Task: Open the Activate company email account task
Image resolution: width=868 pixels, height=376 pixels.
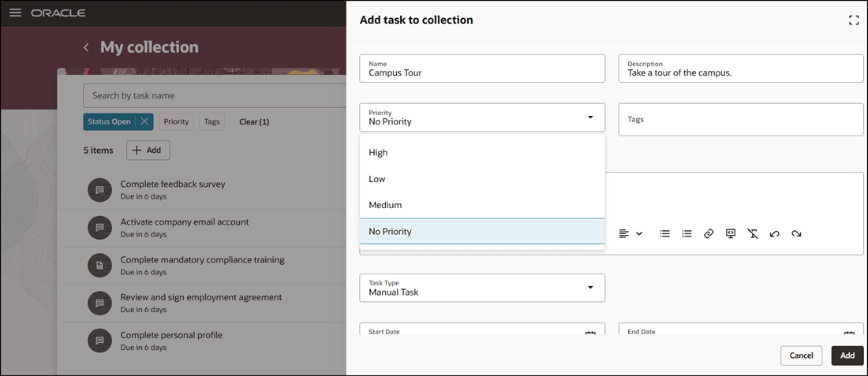Action: click(x=185, y=222)
